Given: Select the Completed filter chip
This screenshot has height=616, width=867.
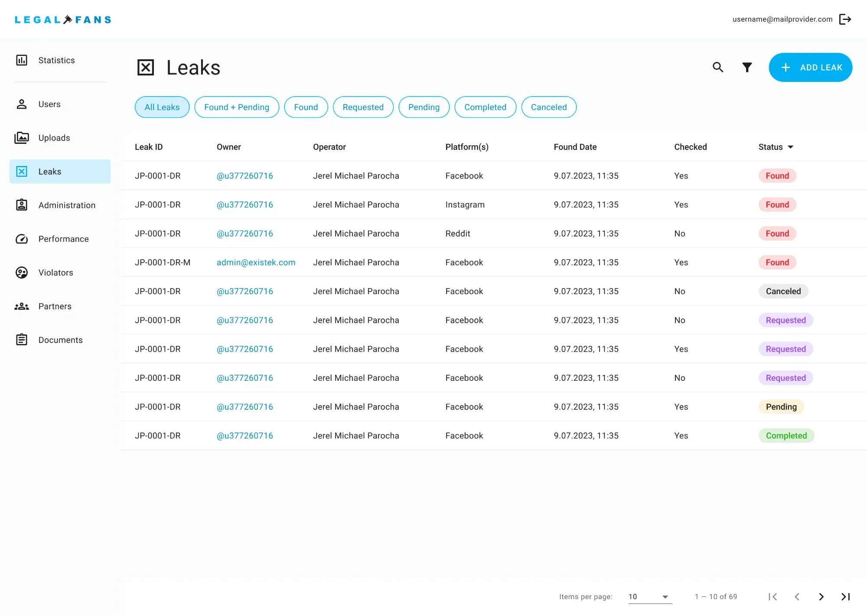Looking at the screenshot, I should (x=486, y=107).
